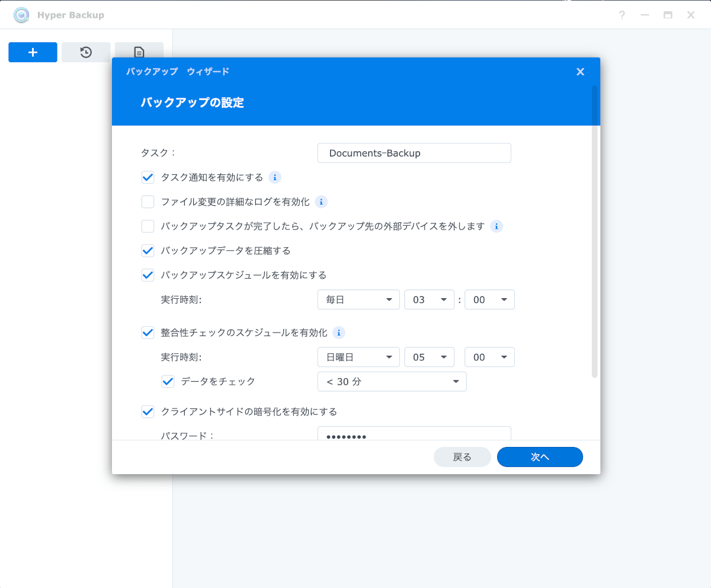Toggle バックアップデータを圧縮する checkbox
Image resolution: width=711 pixels, height=588 pixels.
click(148, 251)
